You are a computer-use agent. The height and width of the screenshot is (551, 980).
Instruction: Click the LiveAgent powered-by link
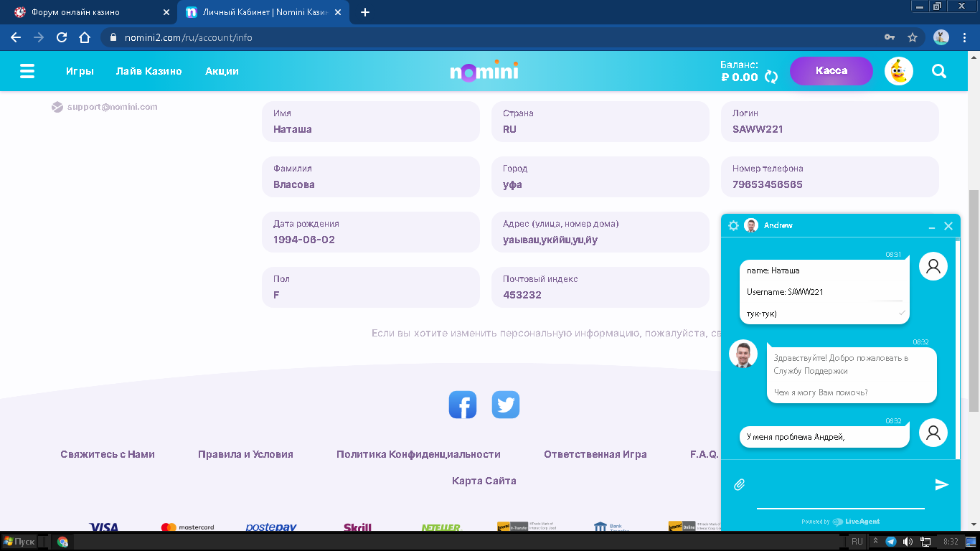tap(841, 522)
